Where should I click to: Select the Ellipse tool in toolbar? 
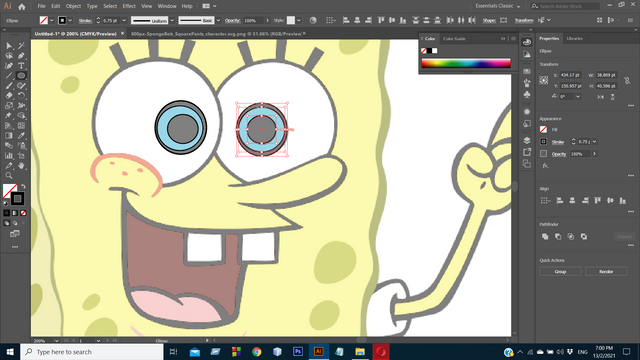coord(21,76)
